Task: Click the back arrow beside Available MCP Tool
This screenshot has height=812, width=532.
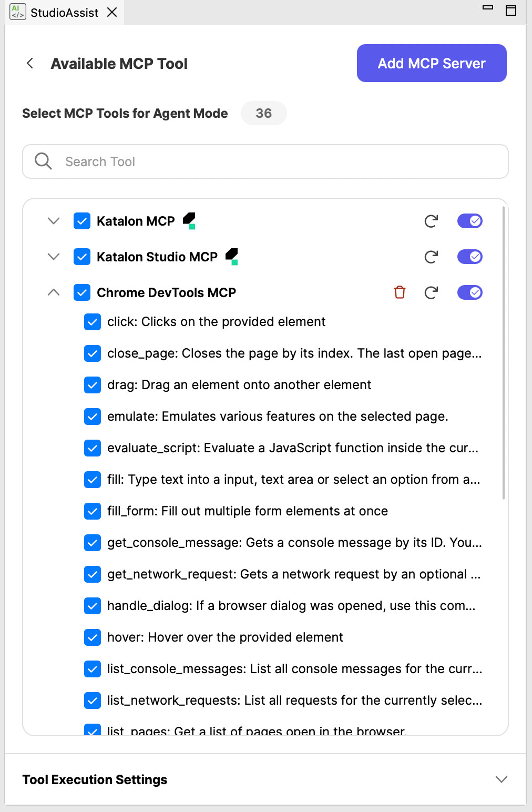Action: (29, 63)
